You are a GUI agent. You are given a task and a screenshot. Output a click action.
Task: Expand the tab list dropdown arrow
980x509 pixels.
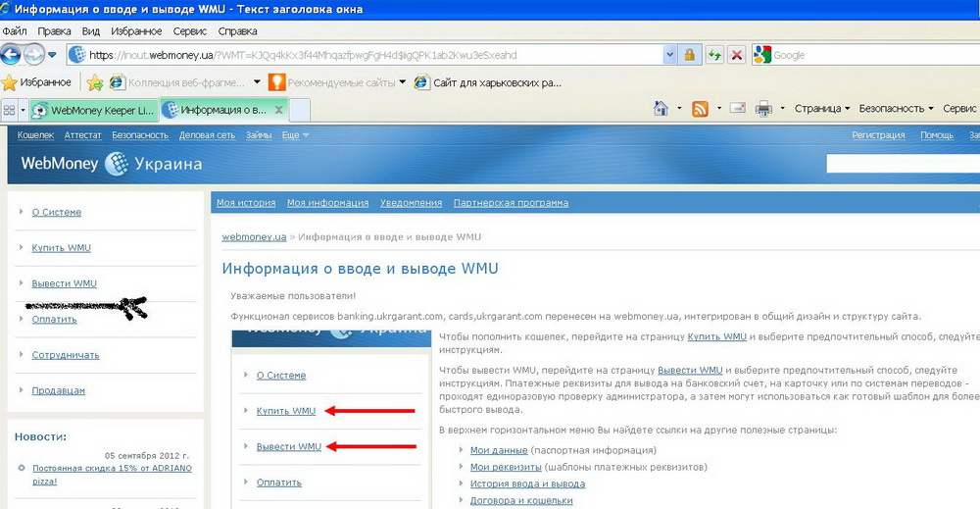click(x=24, y=110)
